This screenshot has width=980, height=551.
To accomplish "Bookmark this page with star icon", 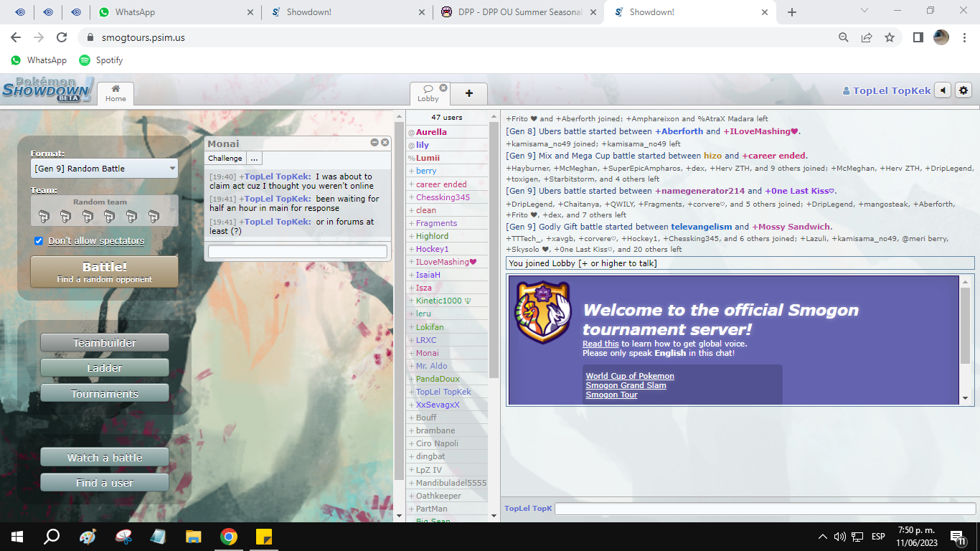I will click(x=890, y=37).
